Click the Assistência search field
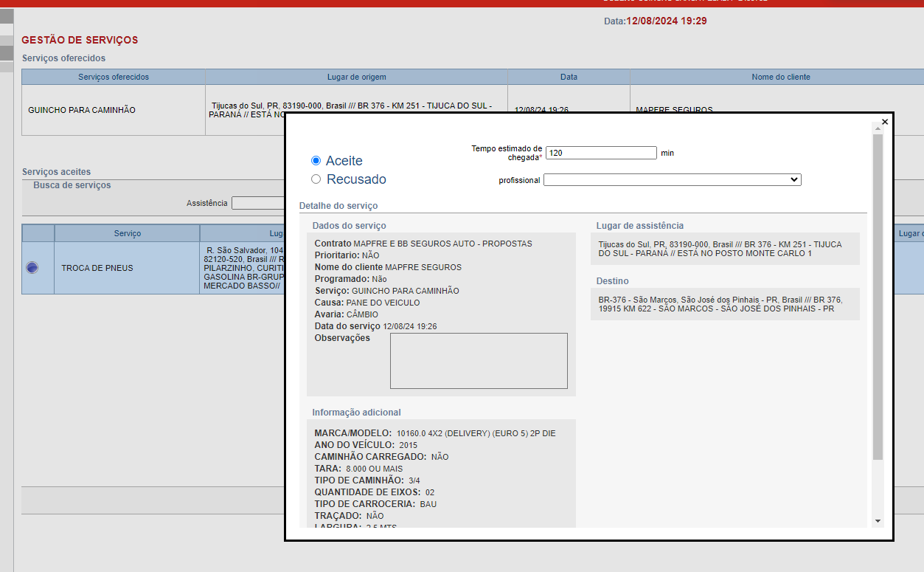 (257, 203)
